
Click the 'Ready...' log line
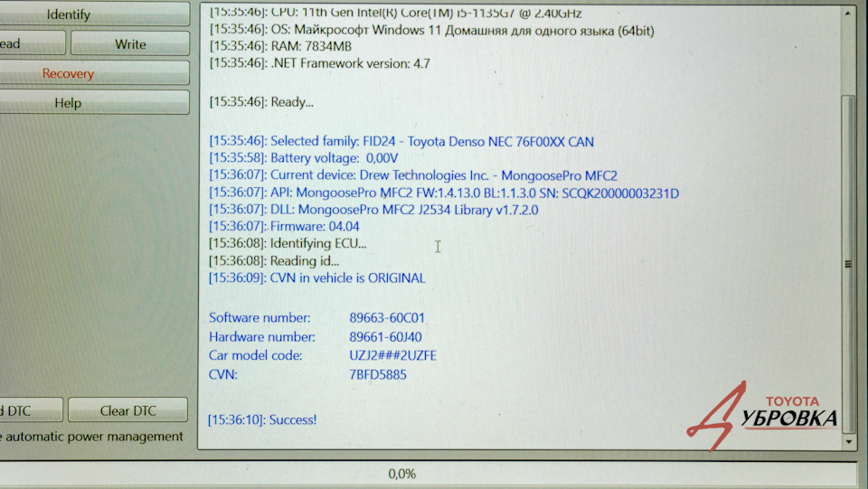pos(261,102)
